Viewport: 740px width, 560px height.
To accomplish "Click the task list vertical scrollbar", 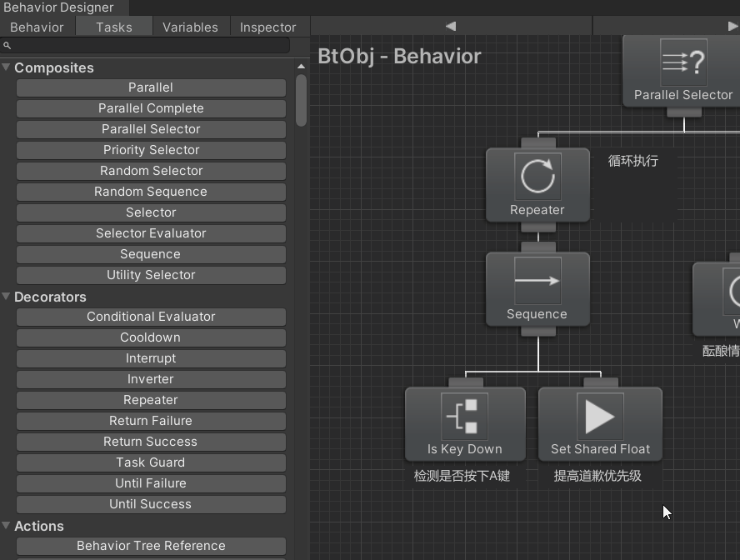I will pyautogui.click(x=301, y=100).
